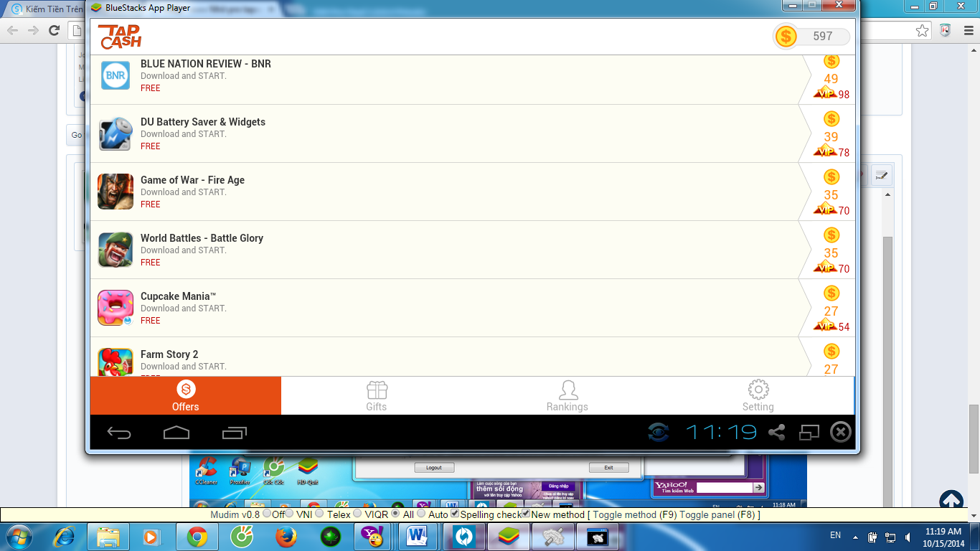Go back in the Chrome browser
The image size is (980, 551).
[x=13, y=30]
